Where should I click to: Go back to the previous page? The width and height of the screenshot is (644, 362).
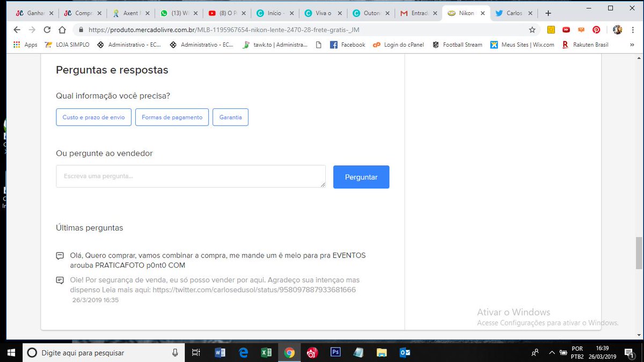pos(17,30)
